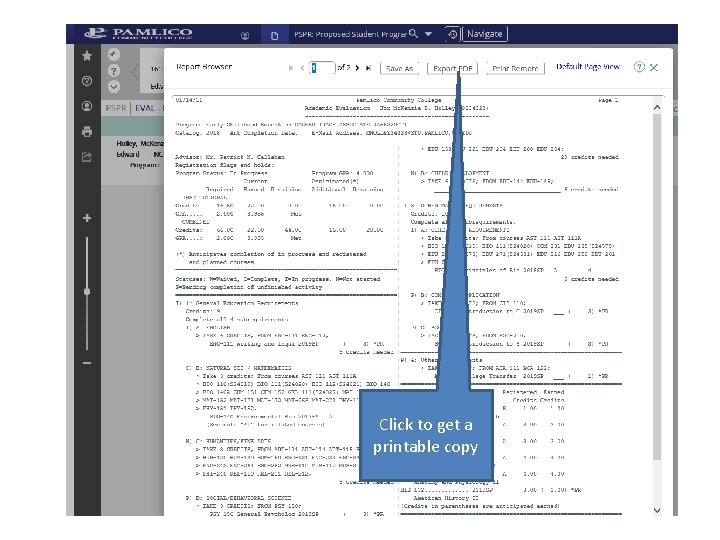The image size is (720, 540).
Task: Click the vertical scrollbar thumb of report
Action: point(657,286)
